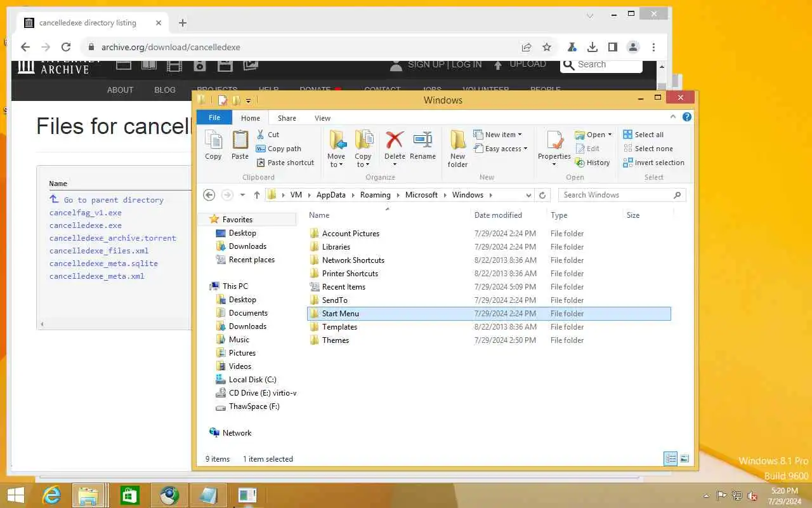The width and height of the screenshot is (812, 508).
Task: Go back in Explorer navigation
Action: tap(209, 195)
